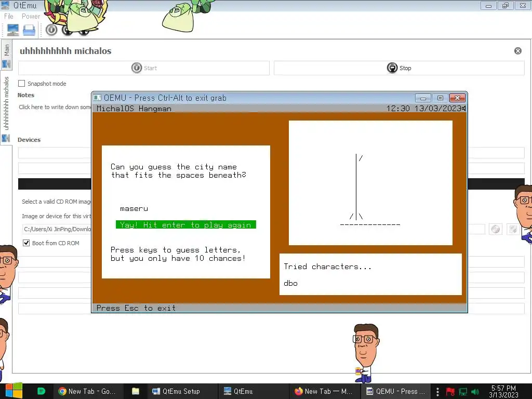Screen dimensions: 532x399
Task: Show hidden tray icons via three dots
Action: click(437, 392)
